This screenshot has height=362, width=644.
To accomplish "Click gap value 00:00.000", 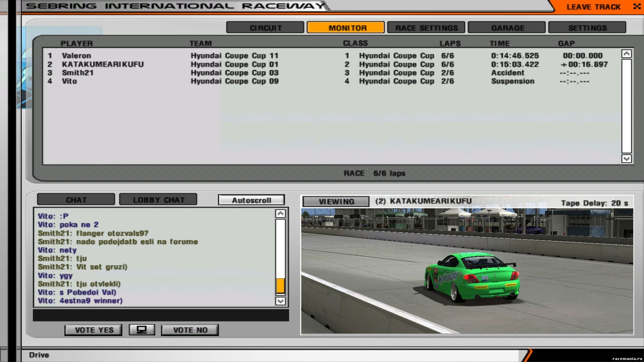I will click(x=583, y=56).
